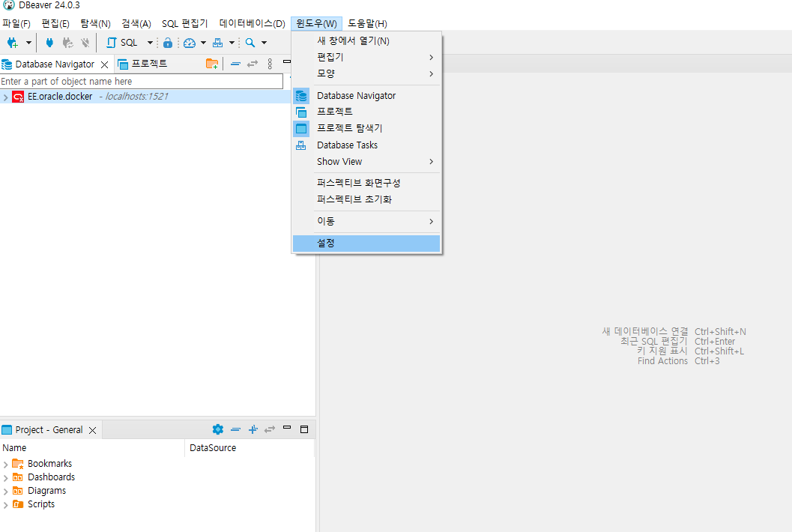Viewport: 792px width, 532px height.
Task: Expand the dashboard gauge dropdown arrow
Action: [203, 43]
